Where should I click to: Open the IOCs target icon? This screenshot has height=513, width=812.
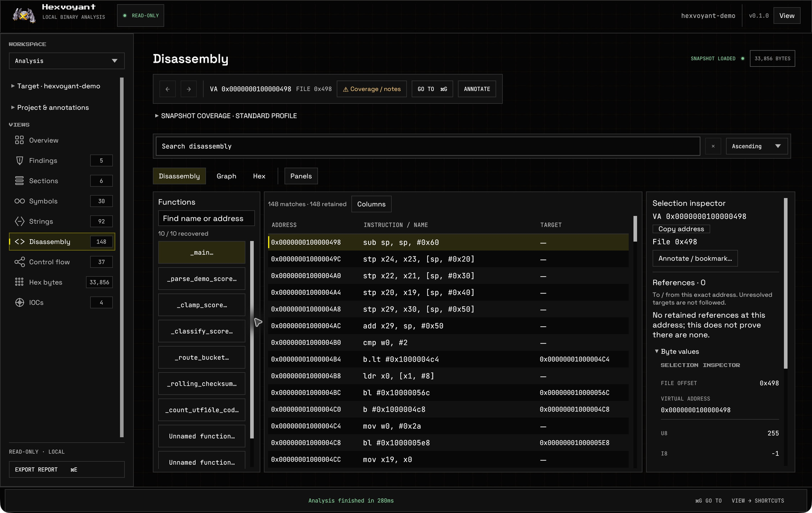tap(19, 302)
